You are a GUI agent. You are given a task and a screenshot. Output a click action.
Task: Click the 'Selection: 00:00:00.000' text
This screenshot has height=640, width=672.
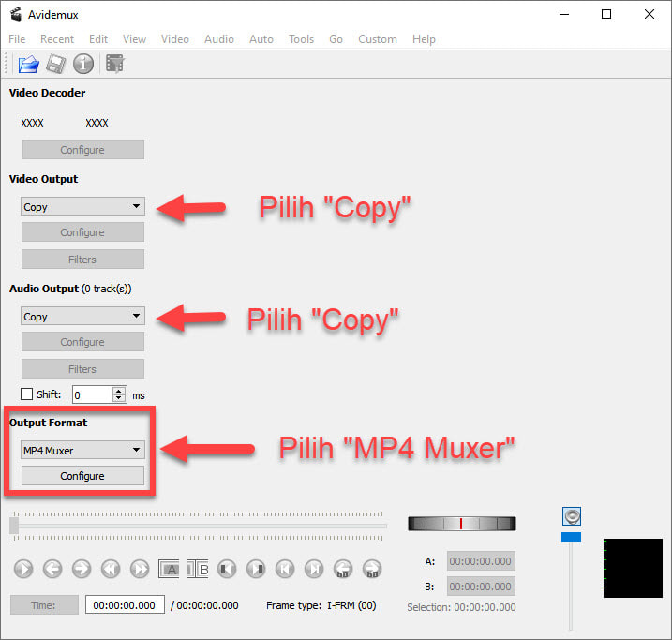(461, 607)
